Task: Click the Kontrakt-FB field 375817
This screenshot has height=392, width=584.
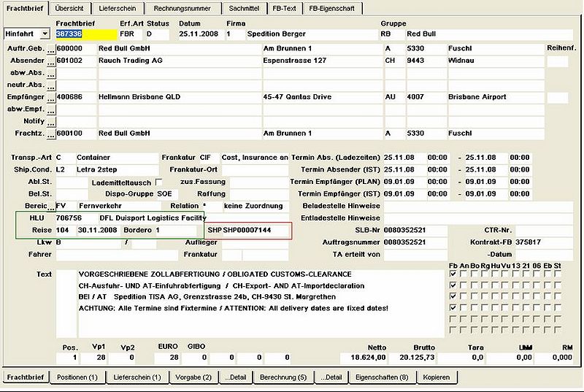Action: (544, 242)
